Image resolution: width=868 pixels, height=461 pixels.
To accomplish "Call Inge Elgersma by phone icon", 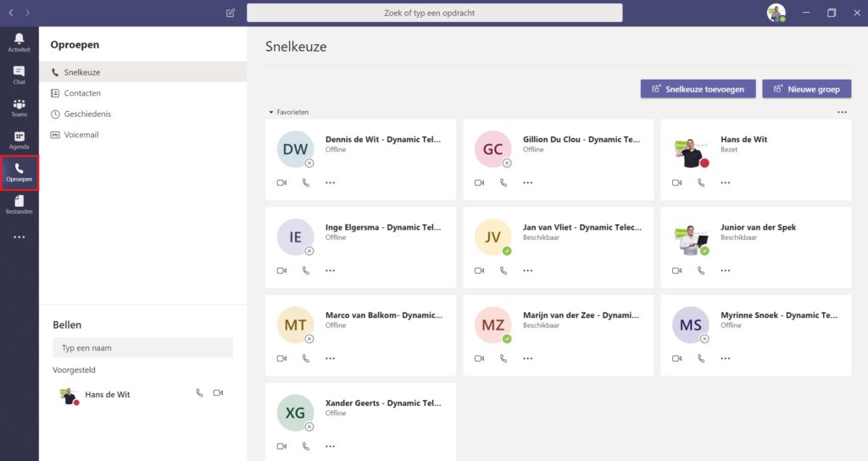I will pos(305,270).
